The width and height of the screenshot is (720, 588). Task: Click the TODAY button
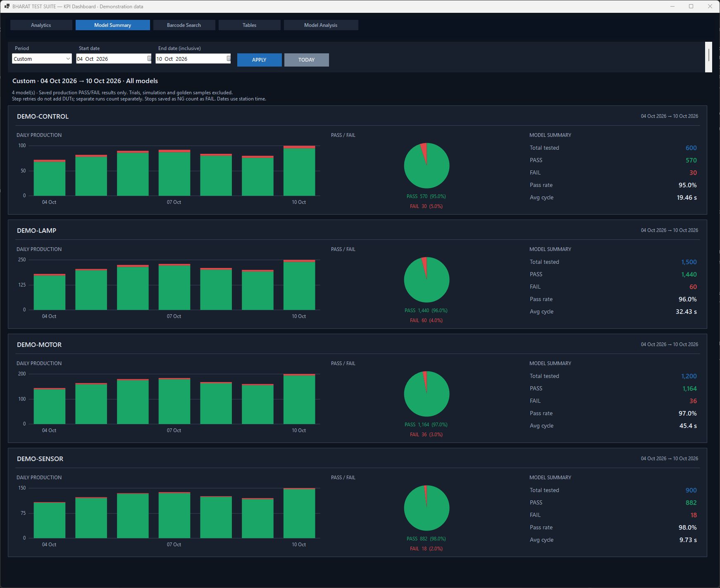point(306,60)
